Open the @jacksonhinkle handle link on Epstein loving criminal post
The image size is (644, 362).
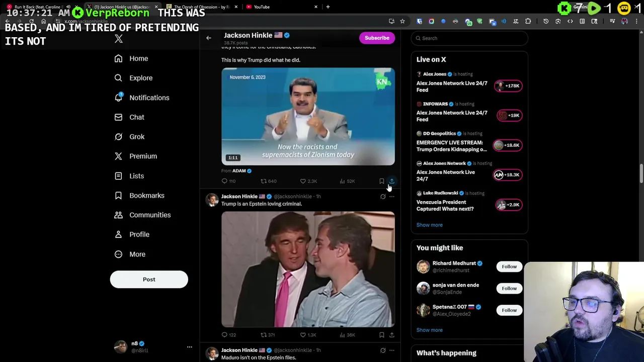click(293, 197)
